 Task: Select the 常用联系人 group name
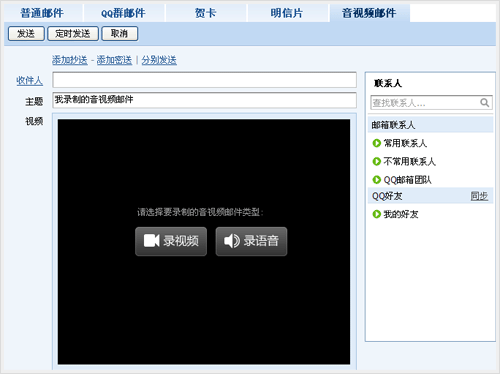[x=405, y=143]
